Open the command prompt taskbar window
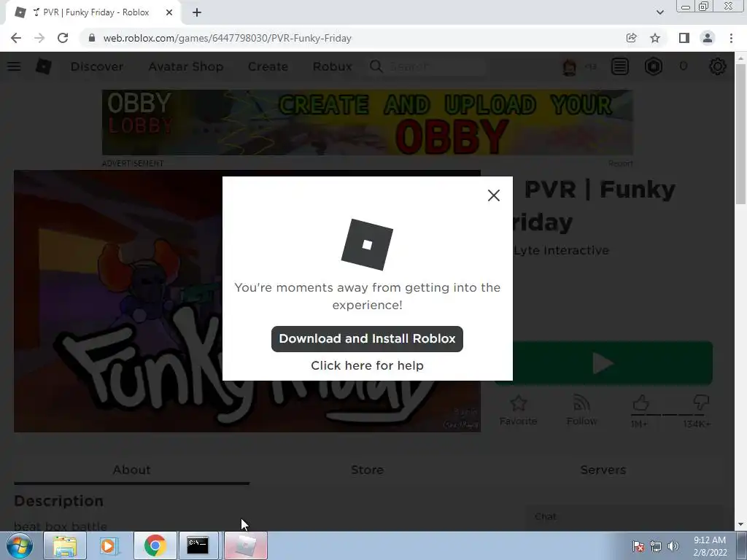Viewport: 747px width, 560px height. click(x=198, y=545)
